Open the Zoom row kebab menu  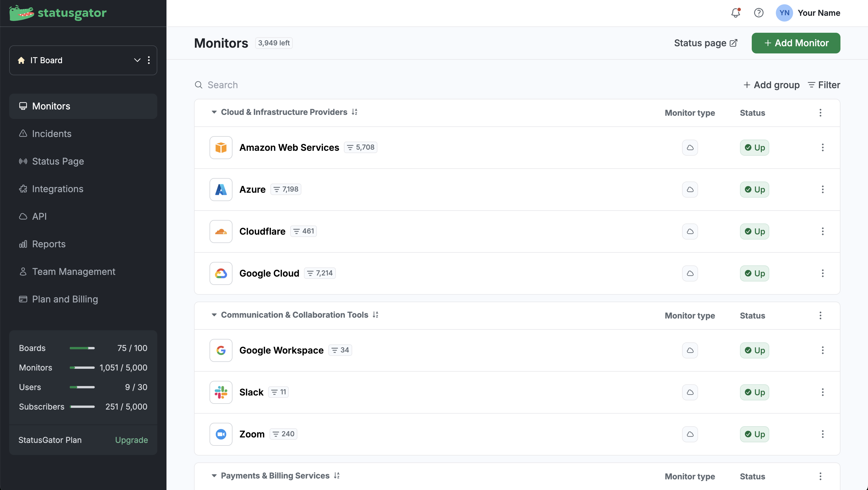(x=823, y=434)
